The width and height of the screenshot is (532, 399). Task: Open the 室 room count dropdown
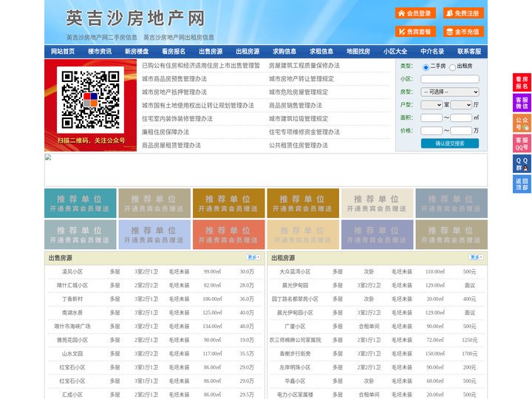pyautogui.click(x=432, y=105)
